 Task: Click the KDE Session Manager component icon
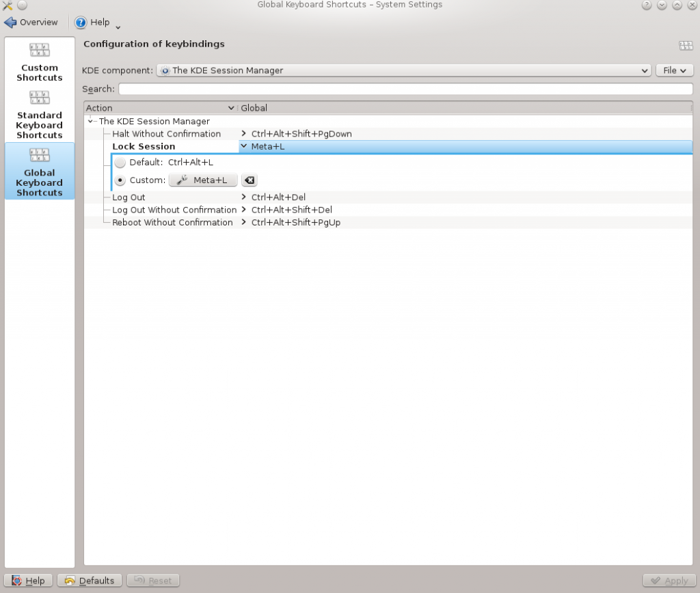point(165,70)
